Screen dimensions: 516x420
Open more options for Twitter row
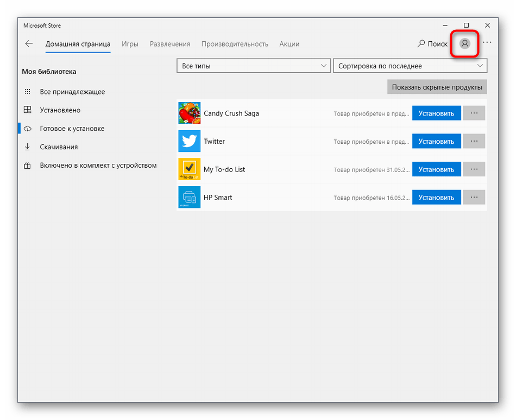pos(474,142)
